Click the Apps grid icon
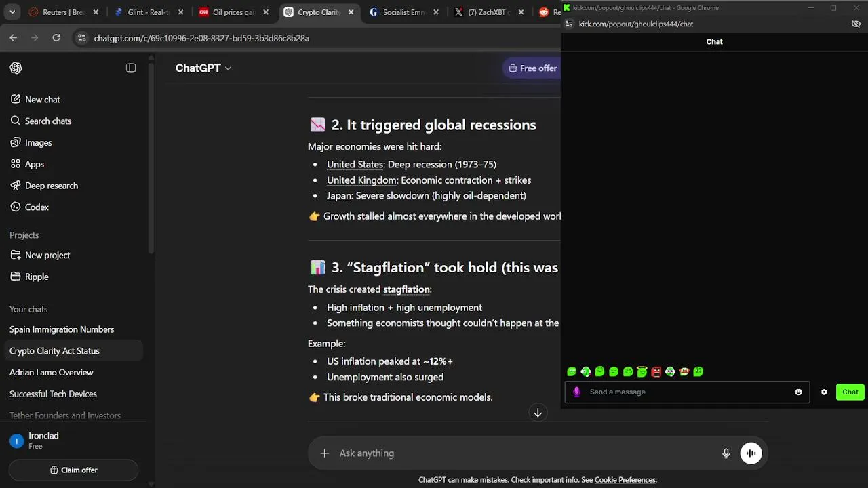 point(15,164)
